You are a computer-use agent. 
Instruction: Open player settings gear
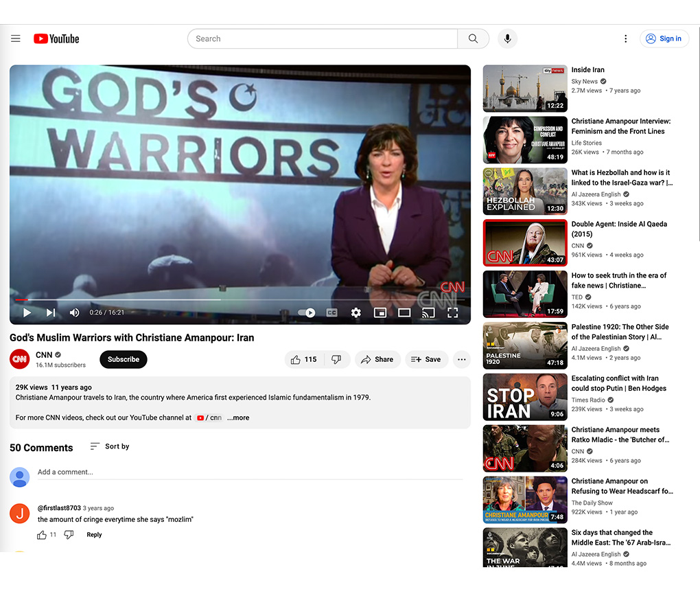pos(355,312)
